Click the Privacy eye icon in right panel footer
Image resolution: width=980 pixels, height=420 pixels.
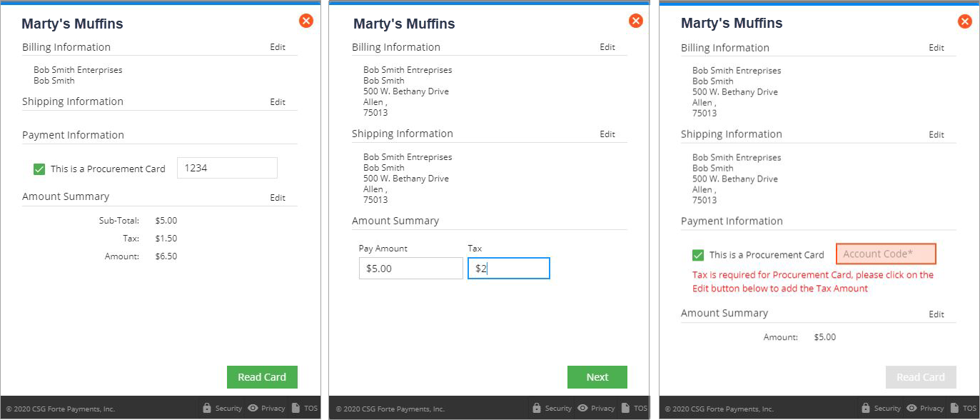(911, 408)
